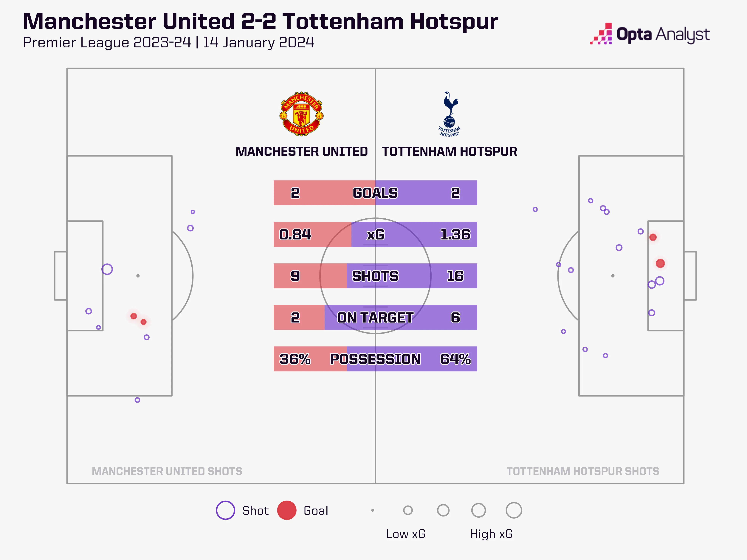This screenshot has height=560, width=747.
Task: Click the smallest Low xG legend dot
Action: coord(373,510)
